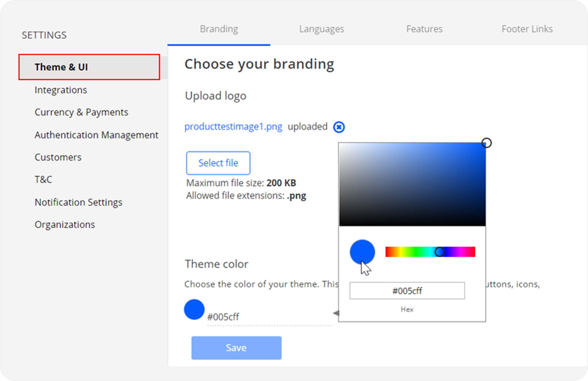
Task: Select Notification Settings in sidebar
Action: 78,202
